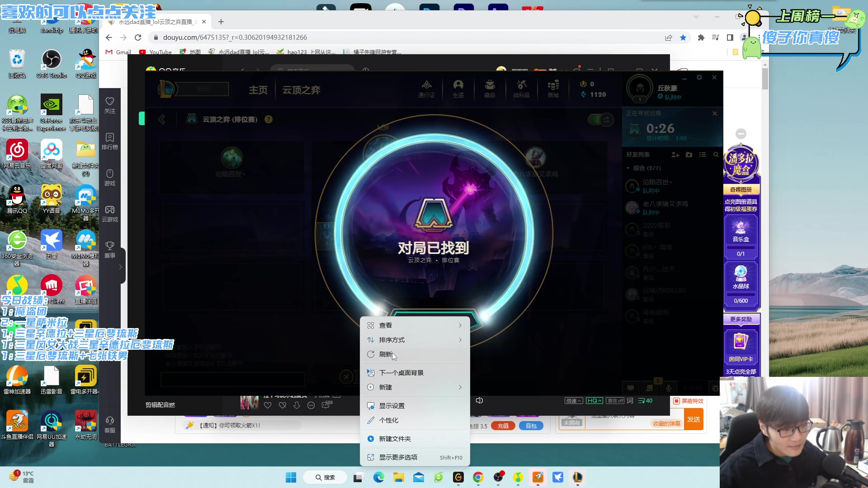Viewport: 868px width, 488px height.
Task: Open File Explorer from taskbar
Action: click(399, 477)
